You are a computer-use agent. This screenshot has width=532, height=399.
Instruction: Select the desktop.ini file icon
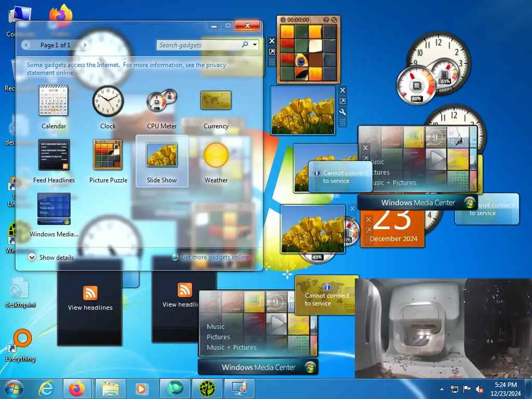(x=20, y=292)
